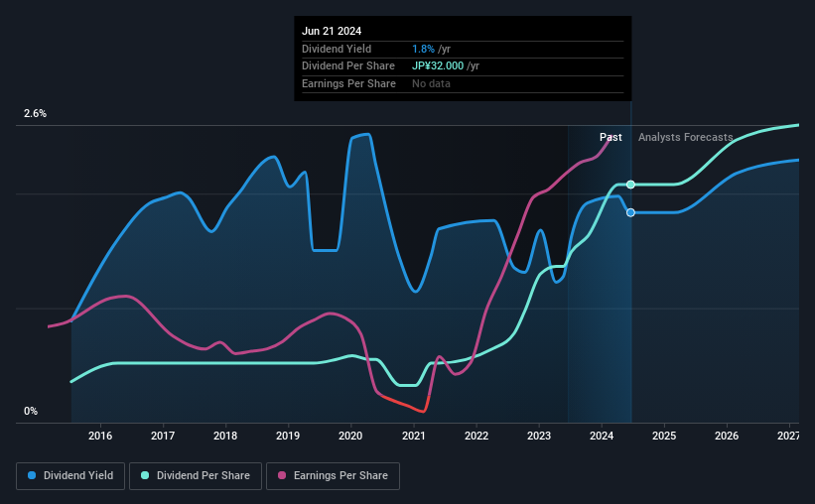Screen dimensions: 815x504
Task: Click the 2020 x-axis label
Action: pyautogui.click(x=350, y=436)
